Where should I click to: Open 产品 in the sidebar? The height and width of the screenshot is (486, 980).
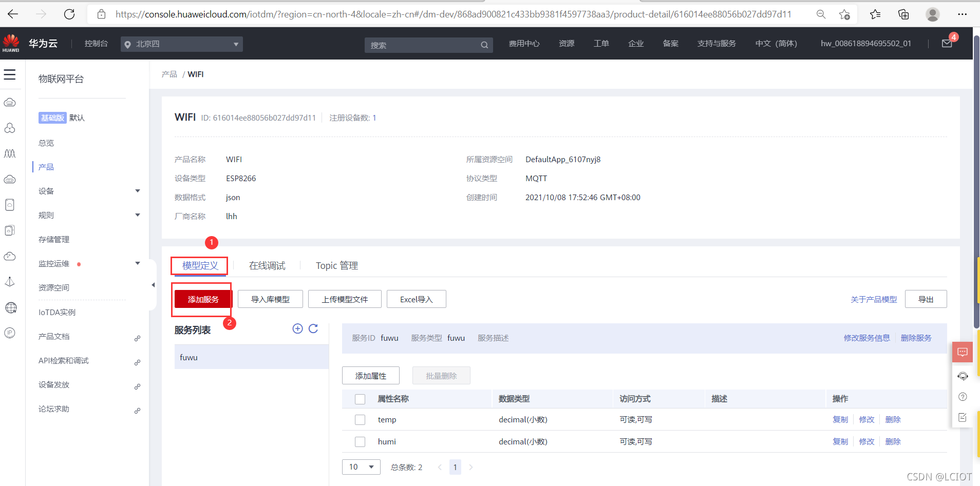coord(46,167)
